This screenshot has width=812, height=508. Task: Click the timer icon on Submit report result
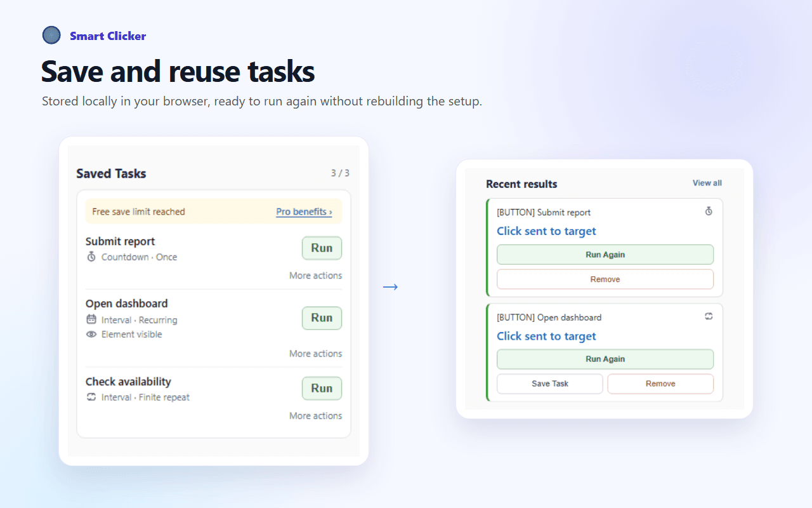pos(709,211)
